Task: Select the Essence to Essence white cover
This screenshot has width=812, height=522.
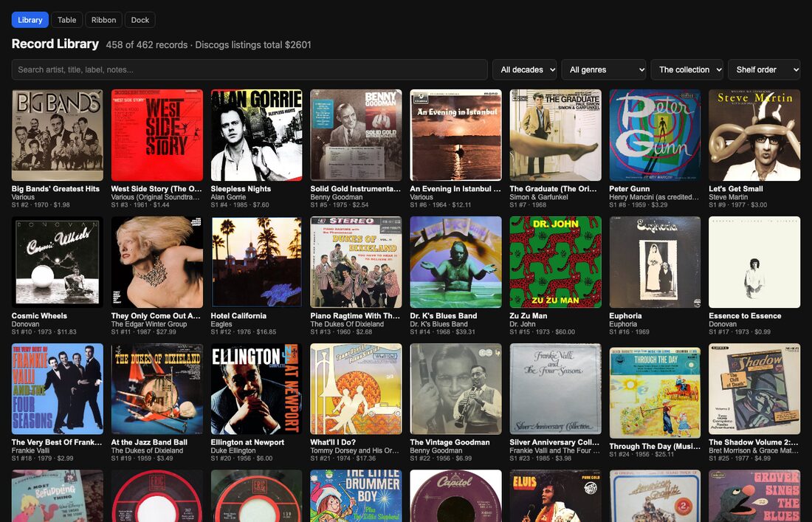Action: pos(754,262)
